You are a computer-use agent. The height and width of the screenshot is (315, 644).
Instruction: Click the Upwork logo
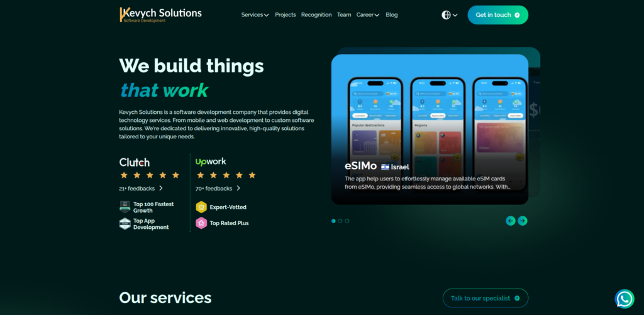coord(211,162)
